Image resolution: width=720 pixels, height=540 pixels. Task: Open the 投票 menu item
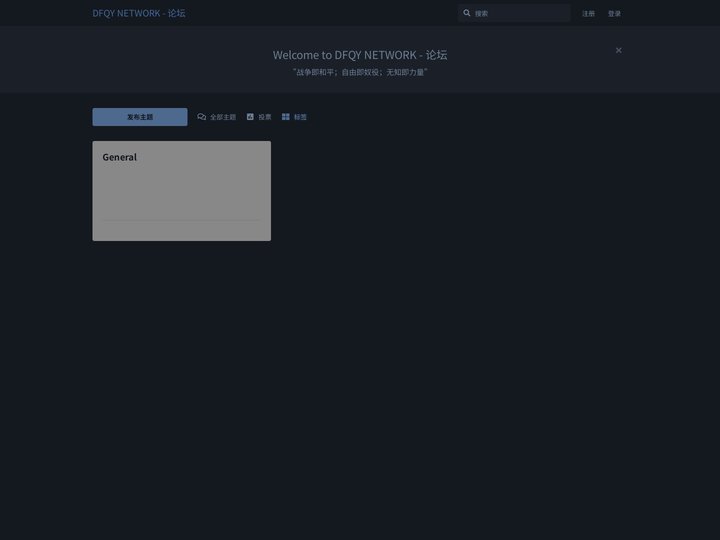(259, 117)
